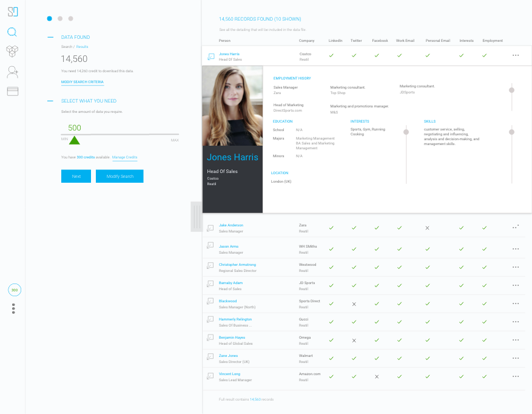Collapse the SELECT WHAT YOU NEED section
The height and width of the screenshot is (414, 532).
pos(50,101)
